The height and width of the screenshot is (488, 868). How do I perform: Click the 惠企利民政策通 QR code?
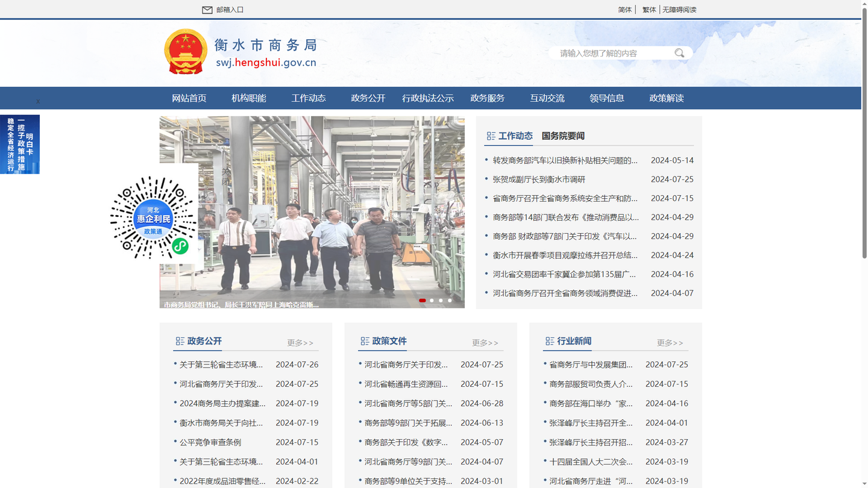[x=154, y=218]
